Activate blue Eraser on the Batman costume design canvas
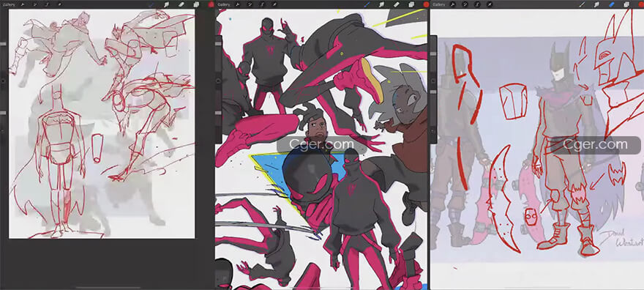 point(612,4)
